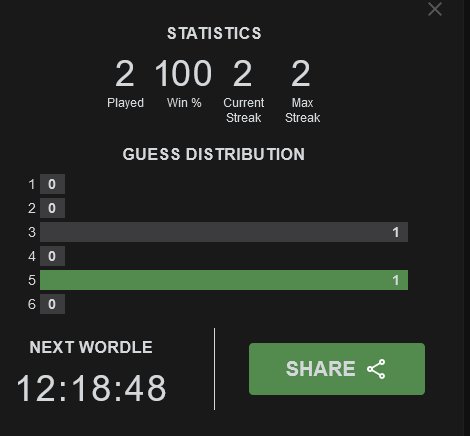Click the zero count in row 4
This screenshot has width=470, height=436.
pos(52,256)
